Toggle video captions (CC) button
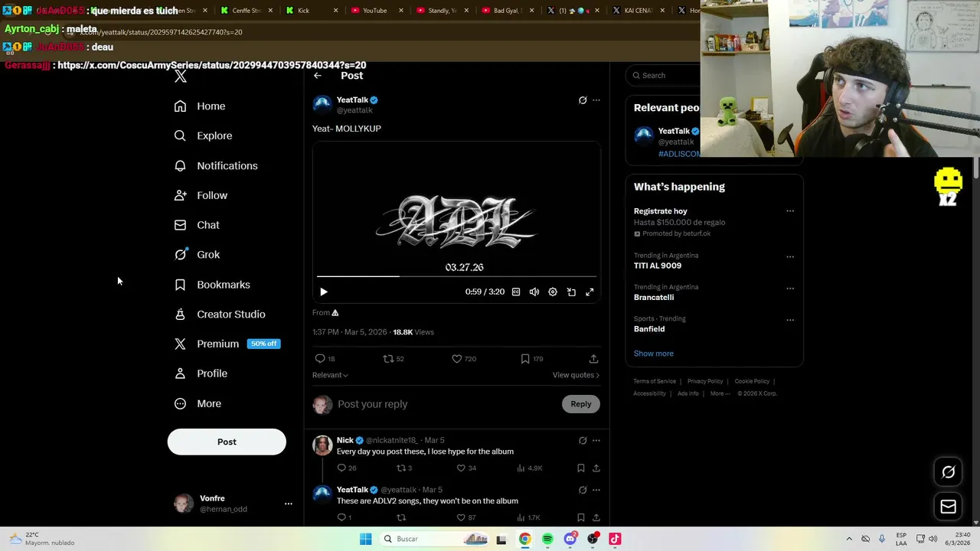 pos(516,292)
